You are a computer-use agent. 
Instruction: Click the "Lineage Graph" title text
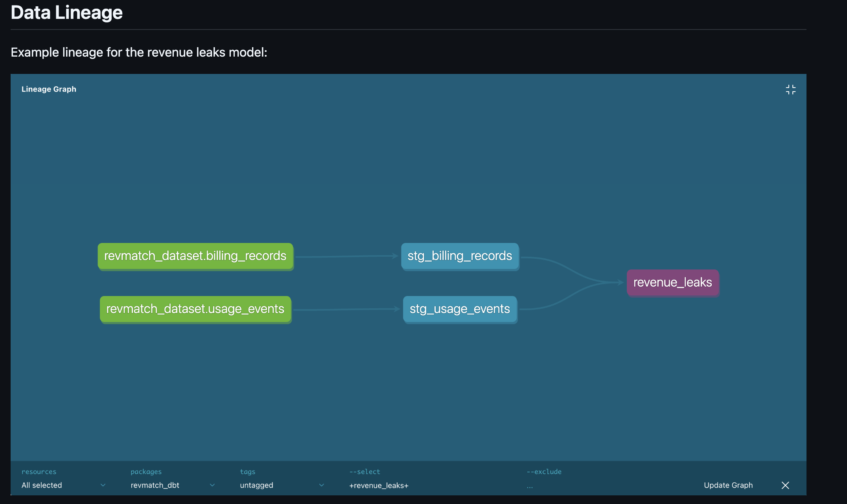[49, 89]
